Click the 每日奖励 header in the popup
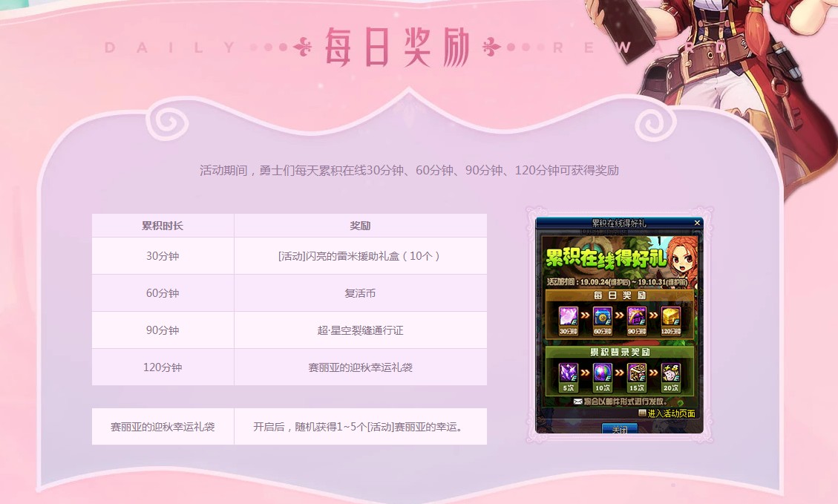This screenshot has width=838, height=504. pos(620,295)
